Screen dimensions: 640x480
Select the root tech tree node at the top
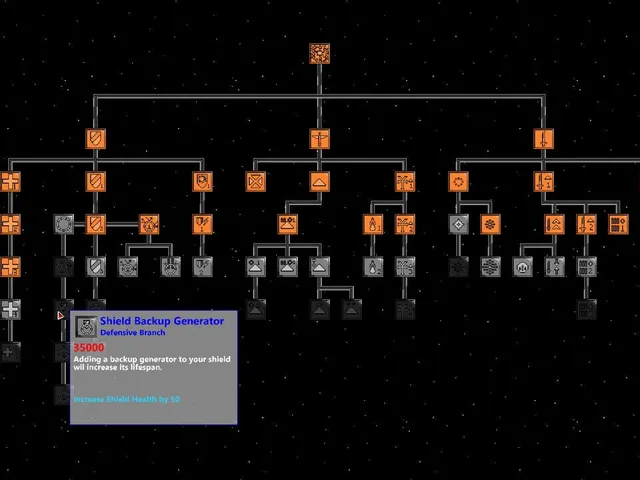tap(320, 53)
